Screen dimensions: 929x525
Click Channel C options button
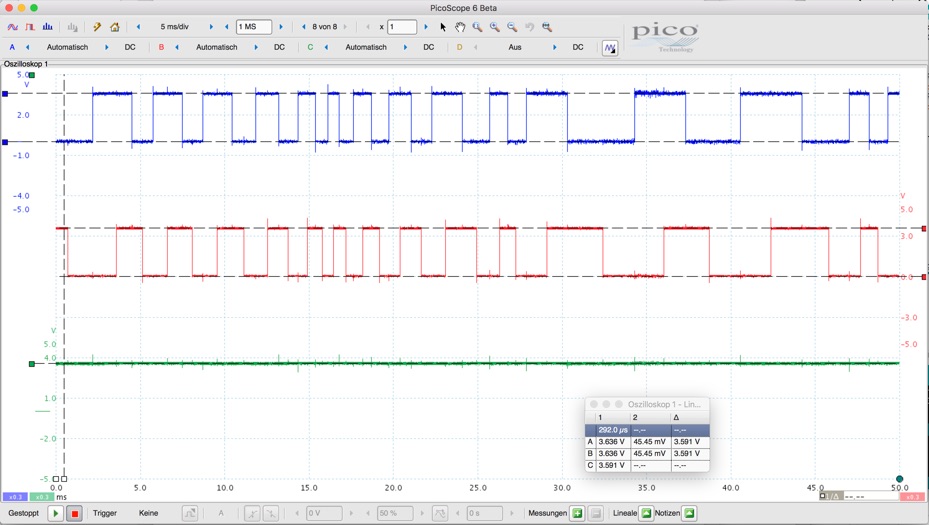point(310,47)
